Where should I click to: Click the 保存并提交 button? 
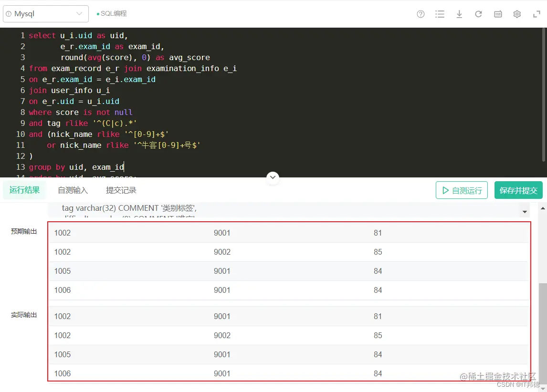coord(518,190)
